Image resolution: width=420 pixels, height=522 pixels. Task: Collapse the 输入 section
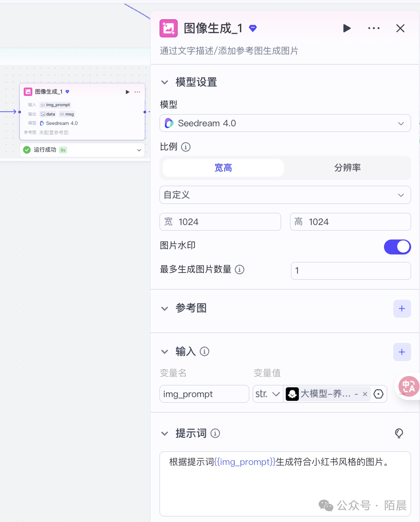[x=165, y=352]
